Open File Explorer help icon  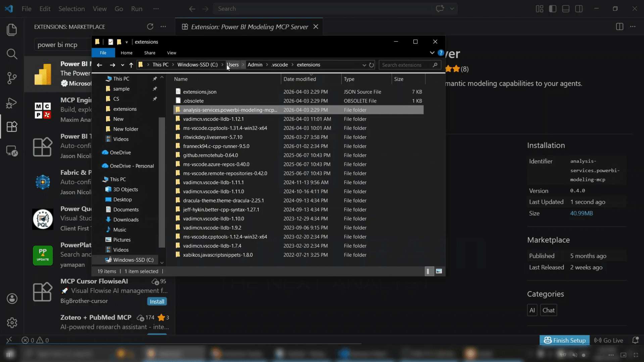click(x=441, y=53)
